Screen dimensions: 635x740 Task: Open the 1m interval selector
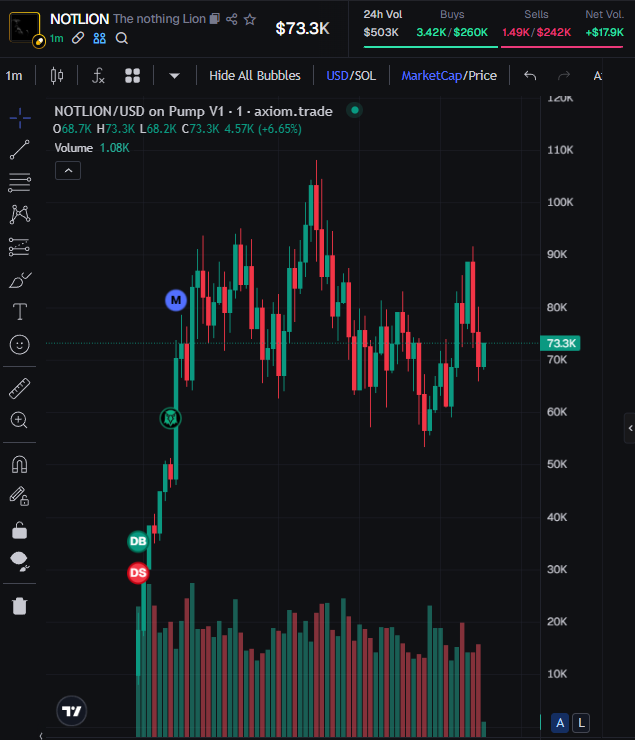[x=14, y=76]
